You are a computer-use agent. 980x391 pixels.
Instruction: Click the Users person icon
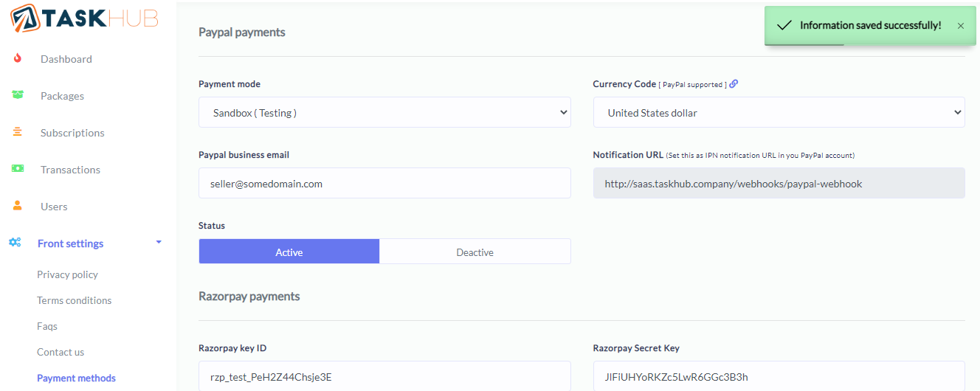18,207
